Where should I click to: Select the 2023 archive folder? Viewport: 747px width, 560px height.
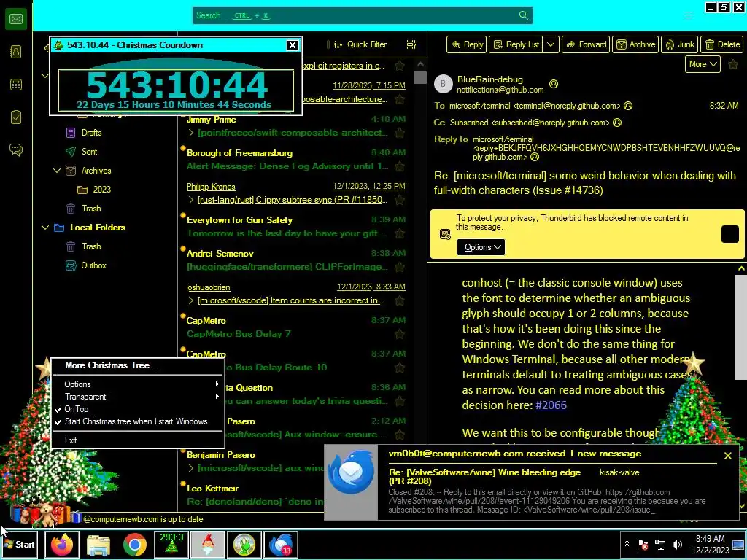point(101,190)
